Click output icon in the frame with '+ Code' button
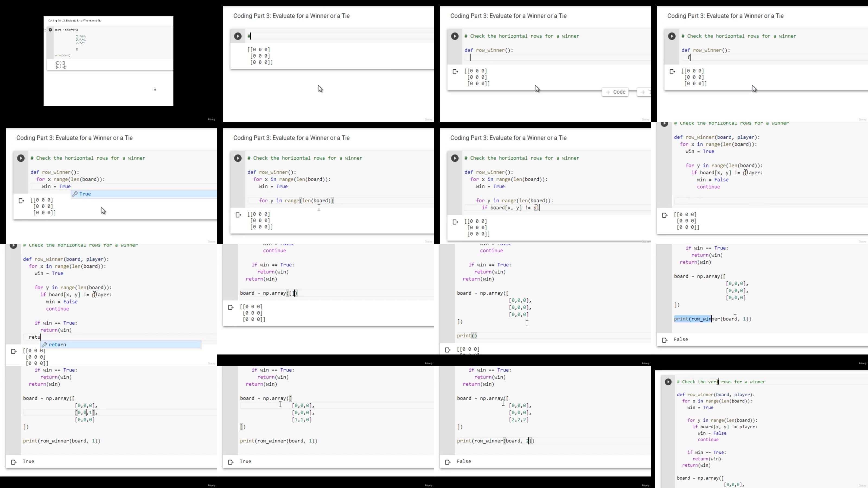 [455, 71]
